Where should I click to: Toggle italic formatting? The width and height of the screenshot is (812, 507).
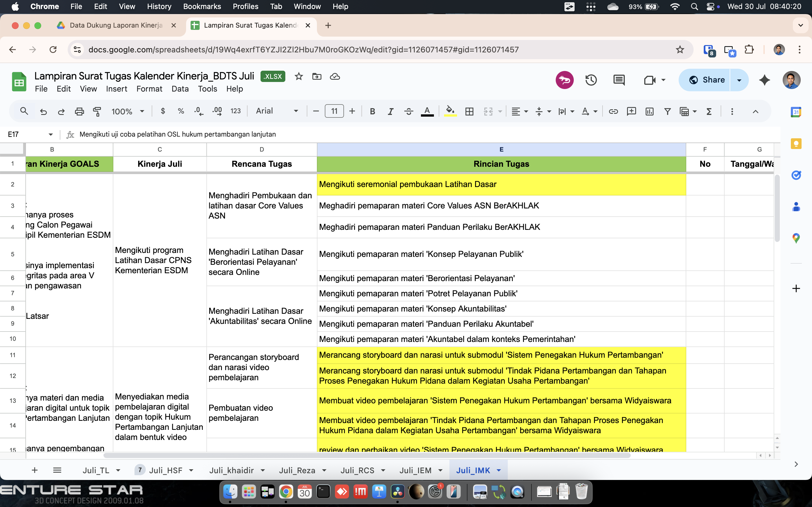coord(390,111)
